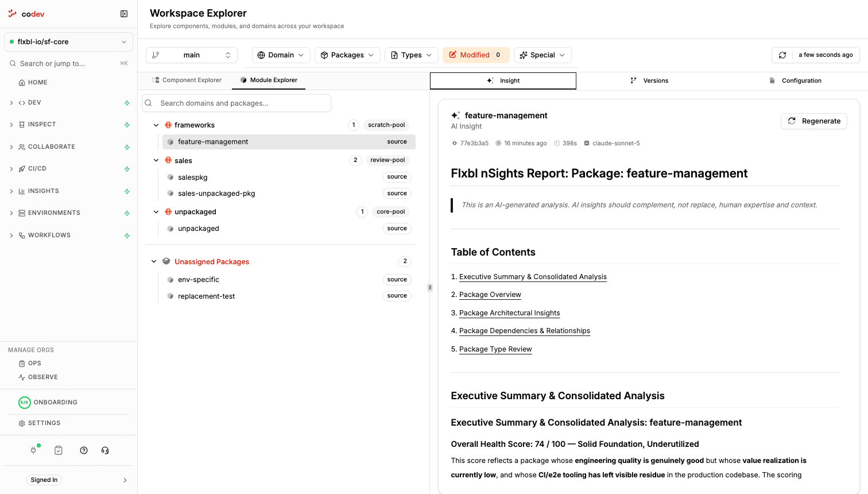Focus the Search domains and packages field
This screenshot has height=494, width=868.
[237, 103]
